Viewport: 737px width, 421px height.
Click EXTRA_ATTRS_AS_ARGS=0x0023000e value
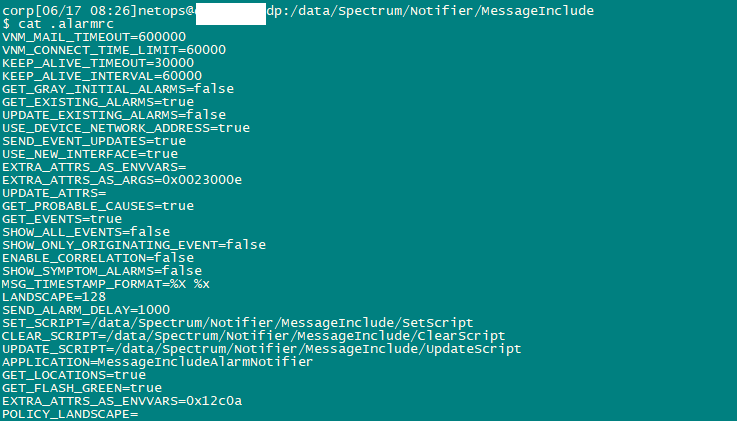[122, 180]
